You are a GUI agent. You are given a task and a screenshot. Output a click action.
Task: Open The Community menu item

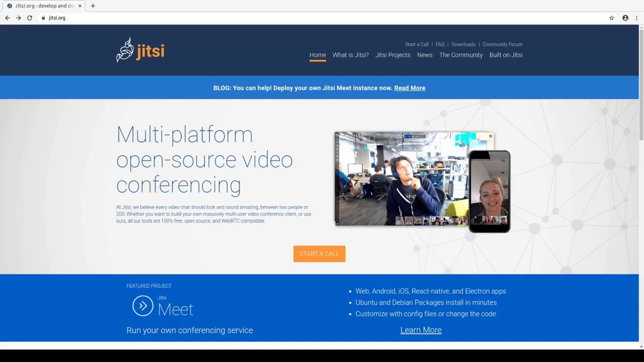[461, 55]
